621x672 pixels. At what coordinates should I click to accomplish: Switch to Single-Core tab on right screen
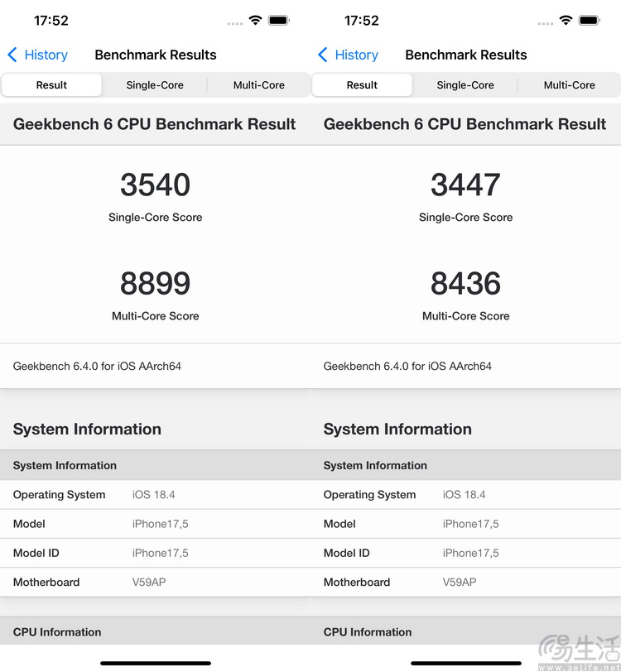pos(465,85)
